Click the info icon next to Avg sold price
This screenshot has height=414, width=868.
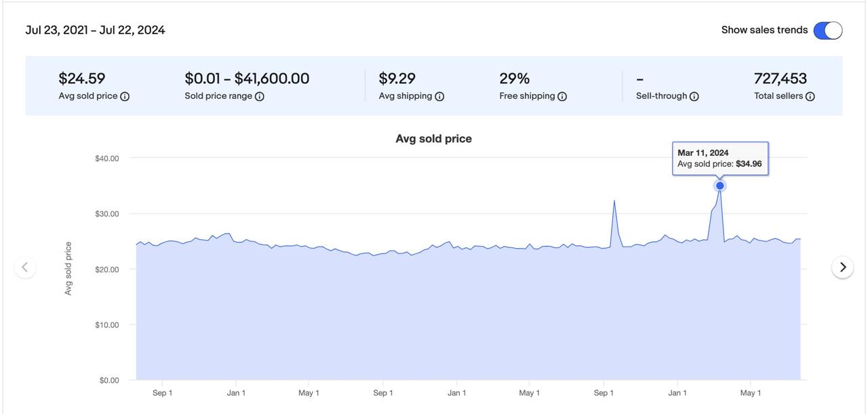[x=125, y=96]
